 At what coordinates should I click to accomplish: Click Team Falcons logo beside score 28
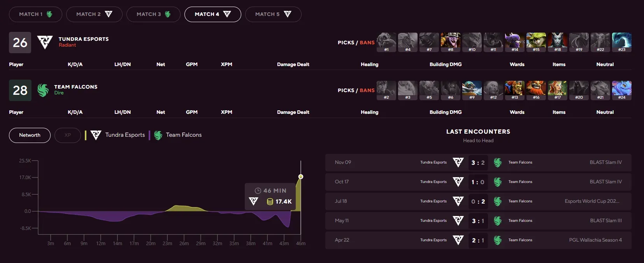click(43, 90)
